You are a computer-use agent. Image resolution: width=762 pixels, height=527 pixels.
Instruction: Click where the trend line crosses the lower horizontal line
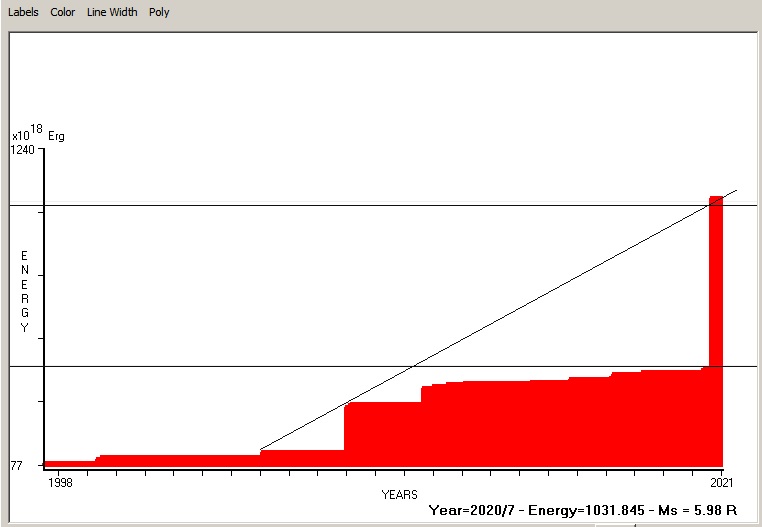coord(412,367)
